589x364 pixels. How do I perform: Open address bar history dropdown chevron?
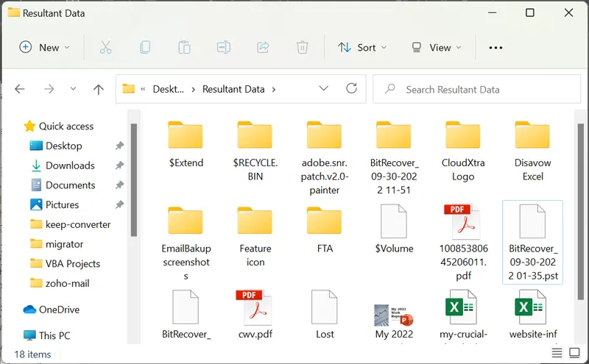(x=323, y=88)
